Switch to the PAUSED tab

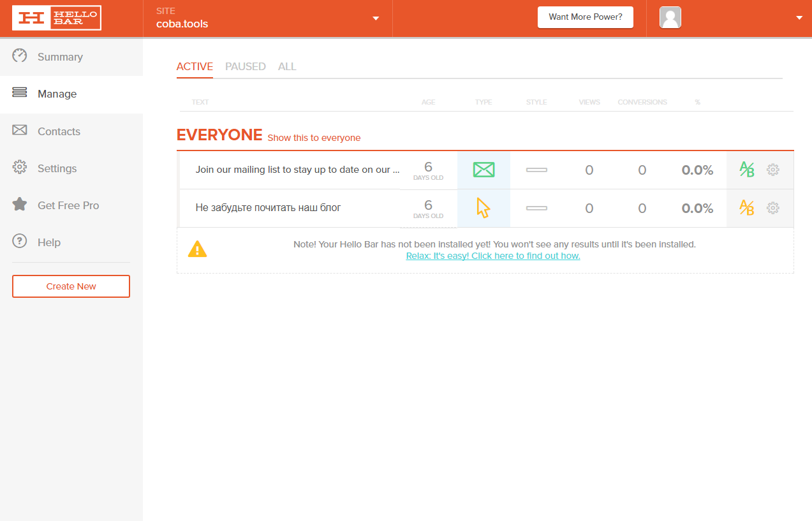(246, 66)
